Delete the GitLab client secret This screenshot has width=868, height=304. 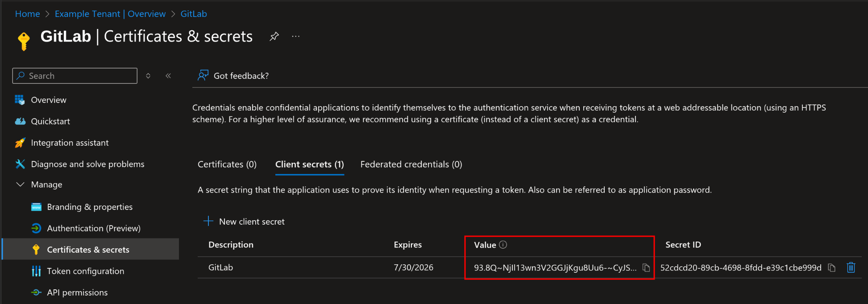pos(851,267)
